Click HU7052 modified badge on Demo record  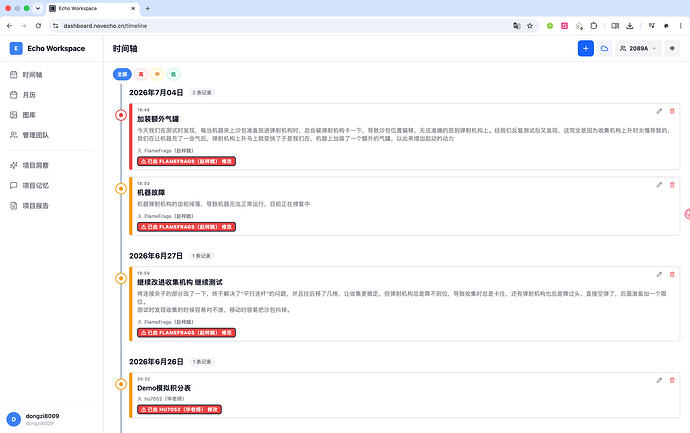coord(180,410)
